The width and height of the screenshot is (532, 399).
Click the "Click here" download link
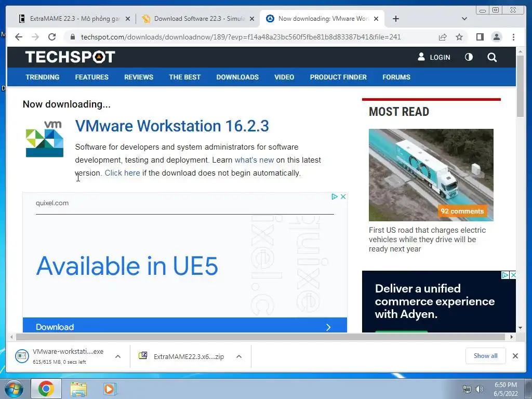pyautogui.click(x=122, y=172)
